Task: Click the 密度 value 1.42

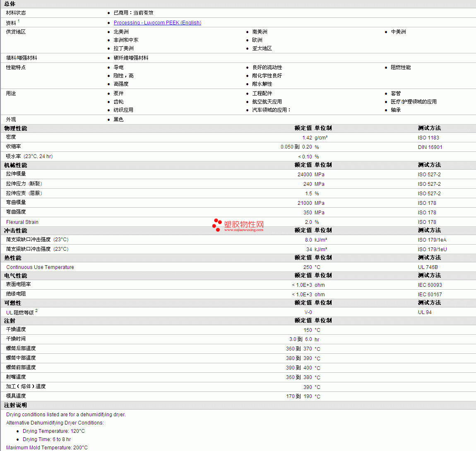Action: click(307, 138)
